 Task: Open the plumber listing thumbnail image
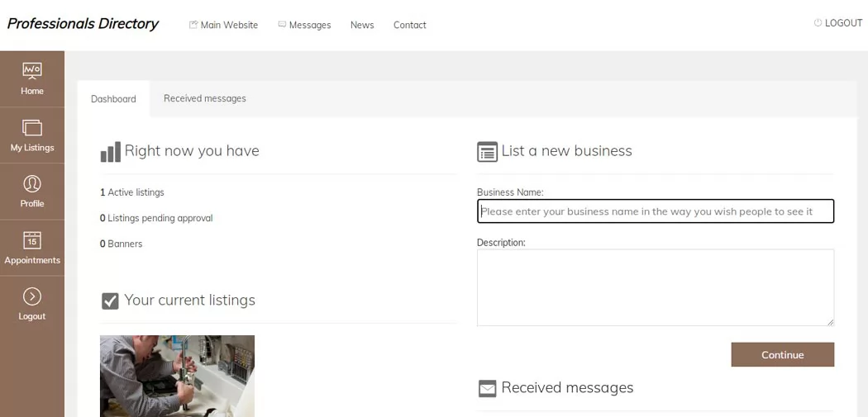177,376
